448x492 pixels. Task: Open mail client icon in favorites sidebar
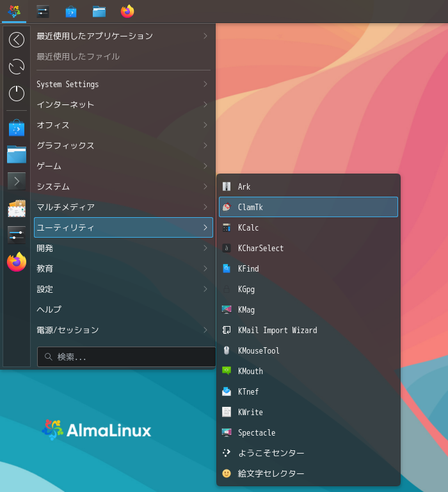[17, 208]
